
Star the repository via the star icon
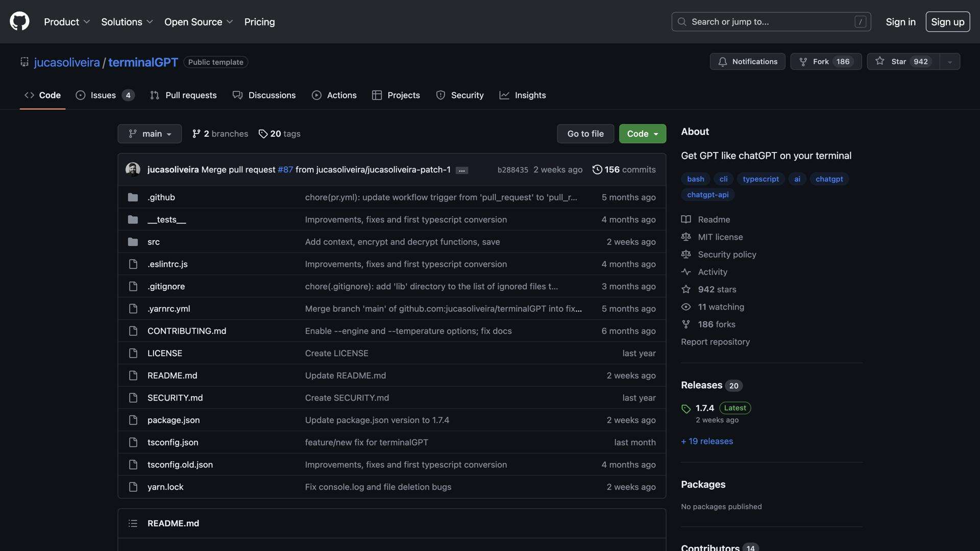[880, 61]
